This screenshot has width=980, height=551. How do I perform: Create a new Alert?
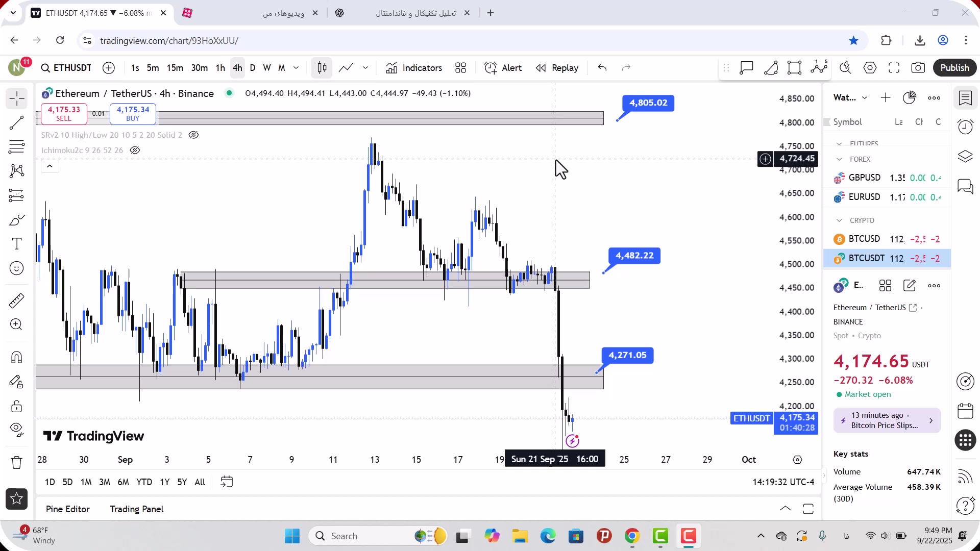click(x=503, y=68)
